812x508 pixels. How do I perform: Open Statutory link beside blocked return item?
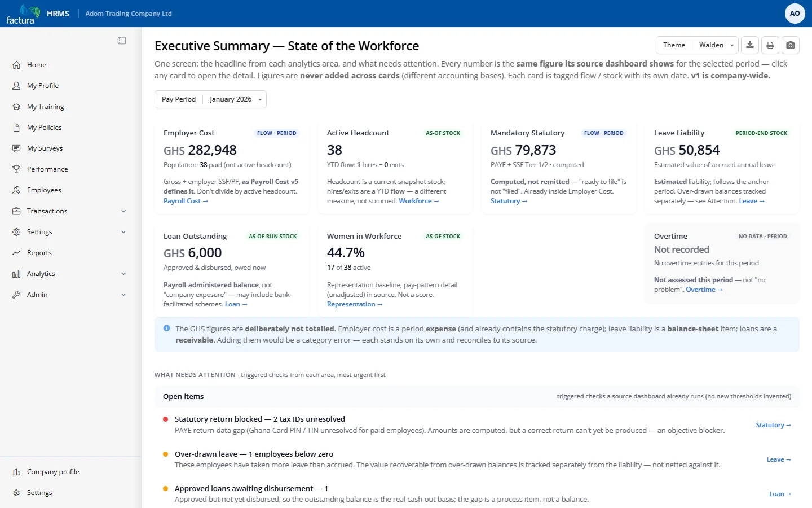pos(773,425)
